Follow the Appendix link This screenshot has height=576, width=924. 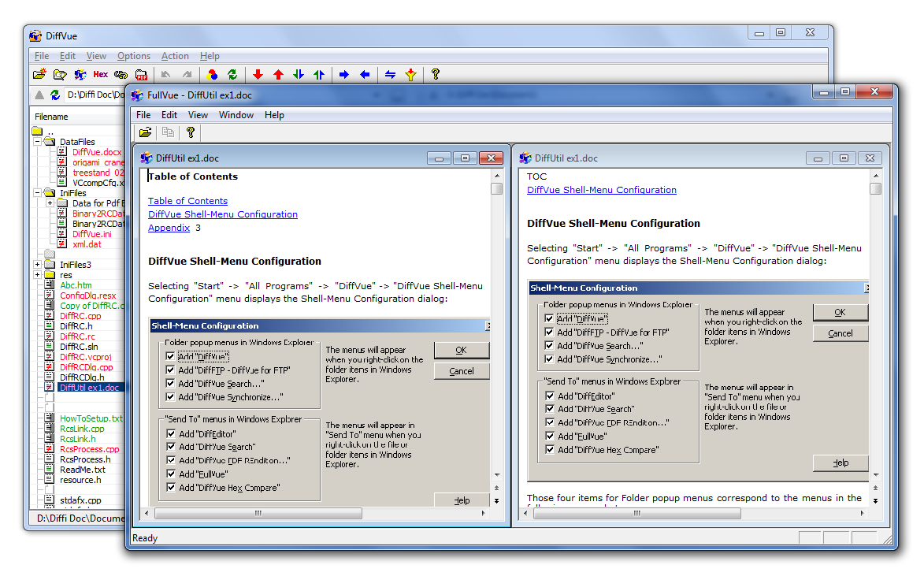(x=169, y=228)
